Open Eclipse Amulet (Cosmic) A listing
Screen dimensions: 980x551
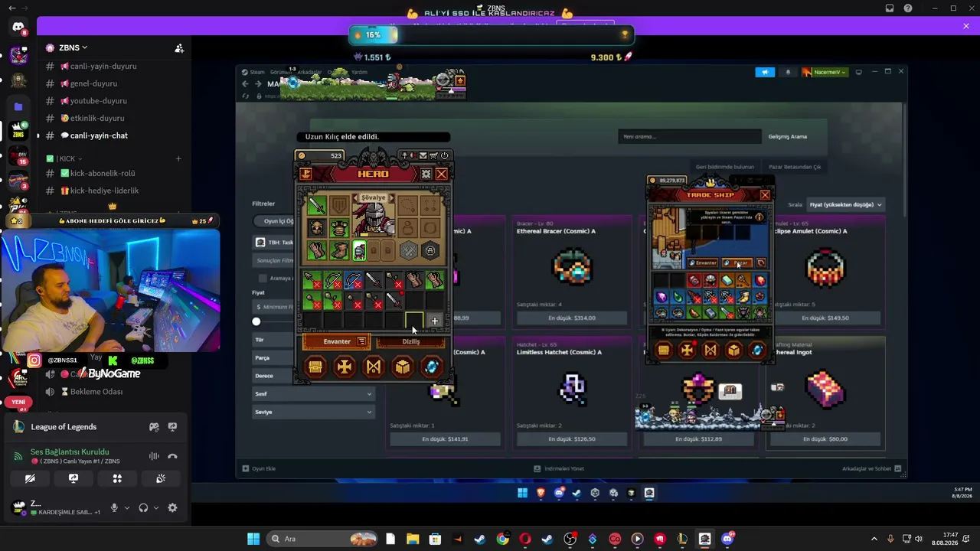[x=824, y=272]
